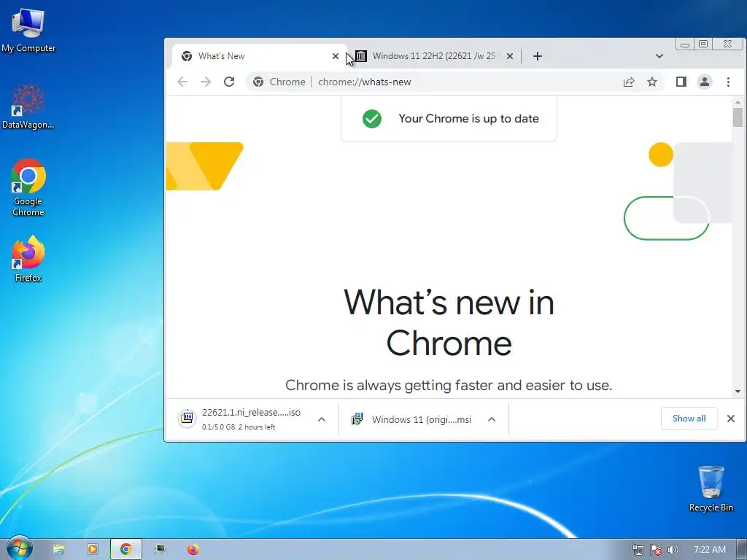The height and width of the screenshot is (560, 747).
Task: Open a new tab with plus button
Action: coord(538,56)
